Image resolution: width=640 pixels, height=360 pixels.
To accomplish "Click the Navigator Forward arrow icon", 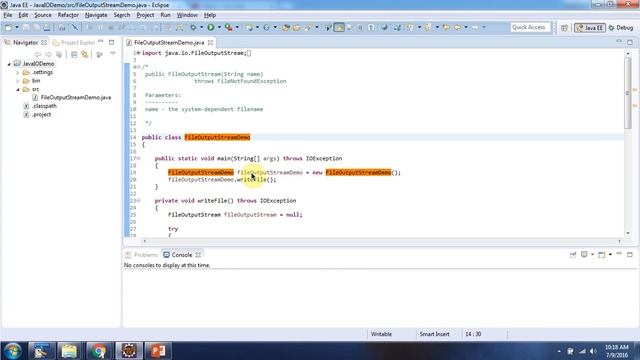I will click(48, 54).
